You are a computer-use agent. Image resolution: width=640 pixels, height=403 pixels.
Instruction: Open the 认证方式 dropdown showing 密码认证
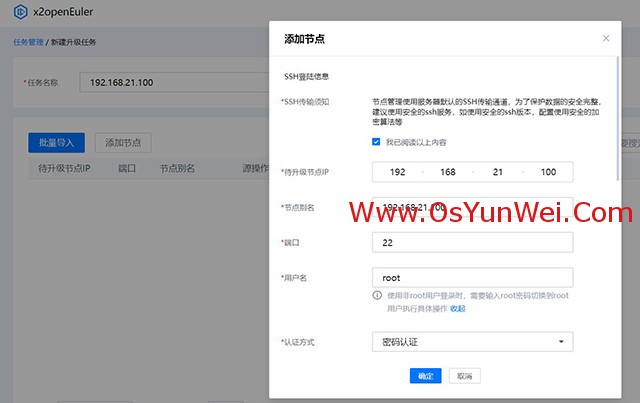click(x=472, y=342)
